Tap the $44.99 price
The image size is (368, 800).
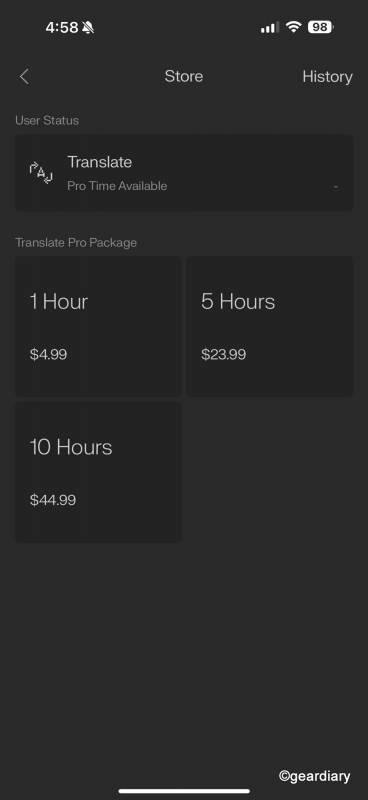click(x=53, y=500)
